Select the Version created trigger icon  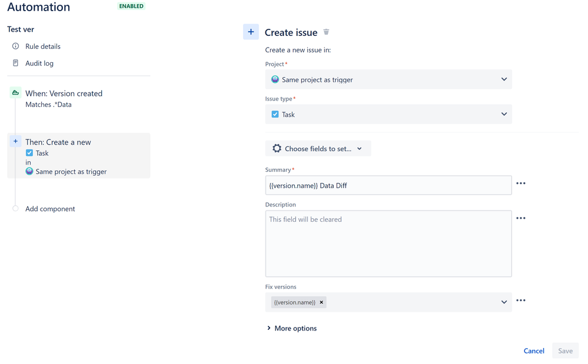tap(15, 92)
